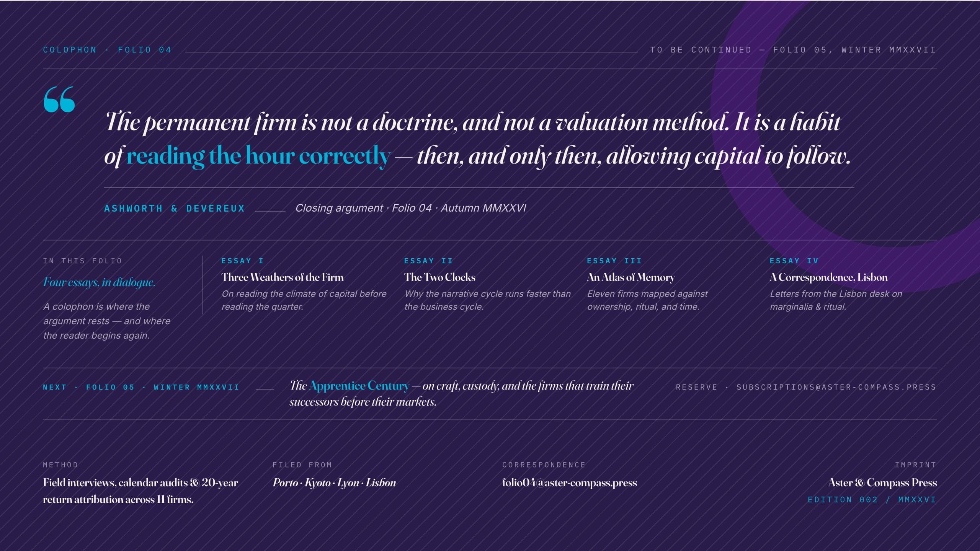Screen dimensions: 980x551
Task: Click 'Closing argument · Folio 04 · Autumn MMXXVI'
Action: 411,208
